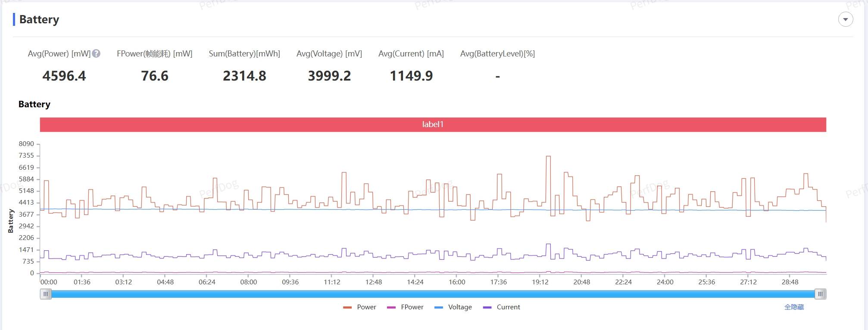Image resolution: width=868 pixels, height=330 pixels.
Task: Click the help icon beside Avg(Power)
Action: [x=97, y=53]
